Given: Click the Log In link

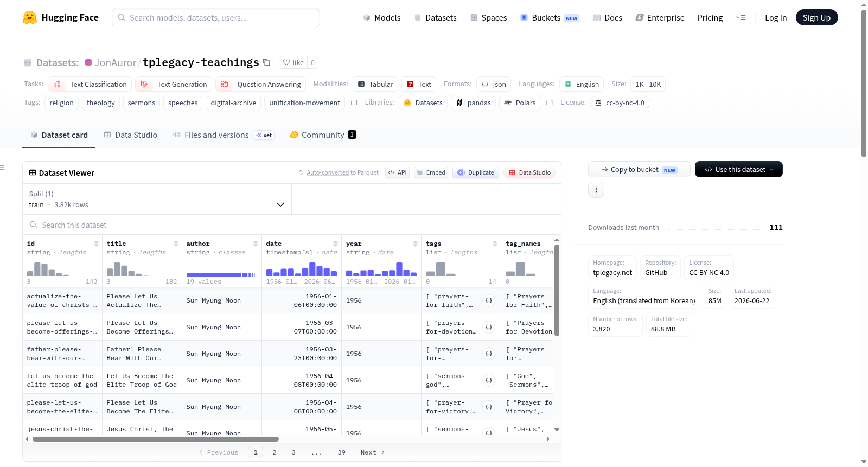Looking at the screenshot, I should (x=776, y=17).
